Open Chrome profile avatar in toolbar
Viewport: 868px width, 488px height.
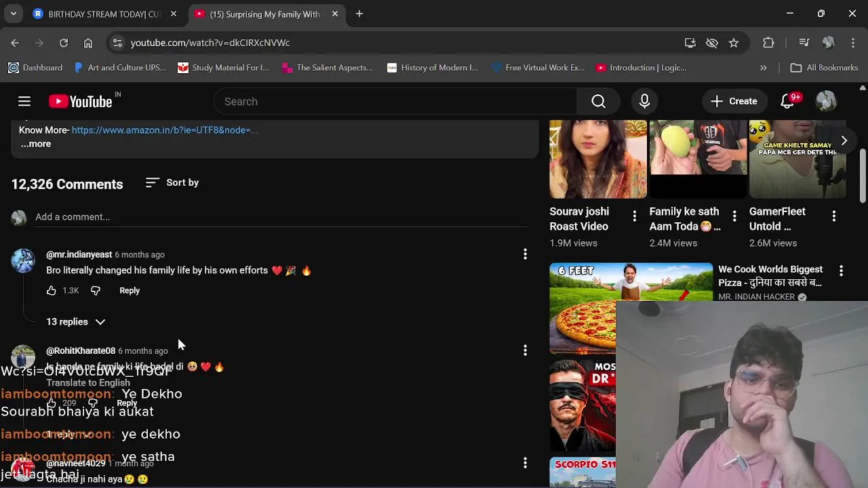[828, 43]
